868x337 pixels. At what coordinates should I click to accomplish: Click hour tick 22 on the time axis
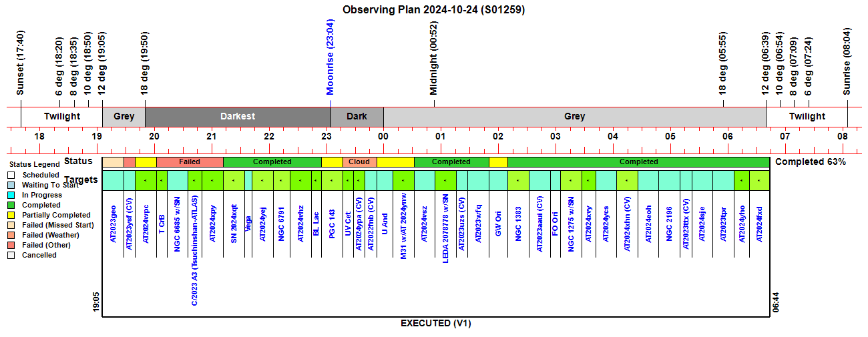(269, 136)
